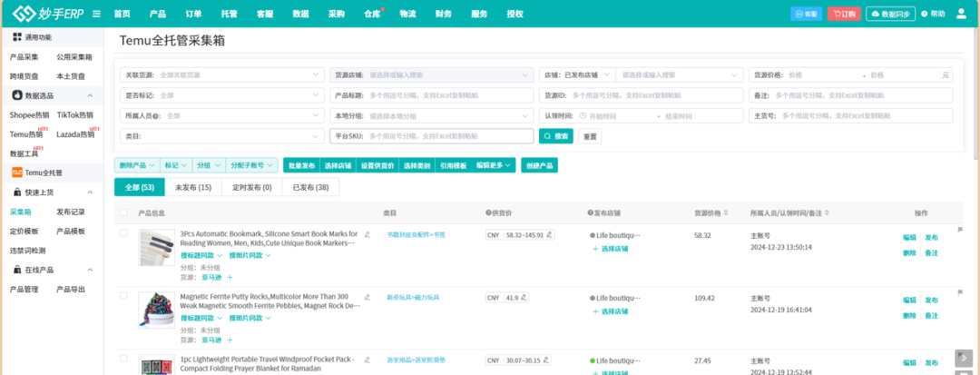
Task: Collapse 在线产品 sidebar section
Action: (x=89, y=270)
